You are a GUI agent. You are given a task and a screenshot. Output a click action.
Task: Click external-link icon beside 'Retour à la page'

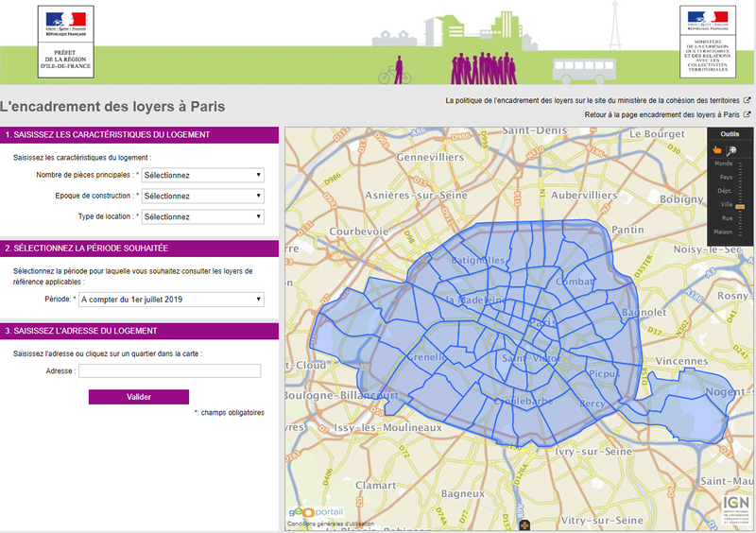(747, 114)
